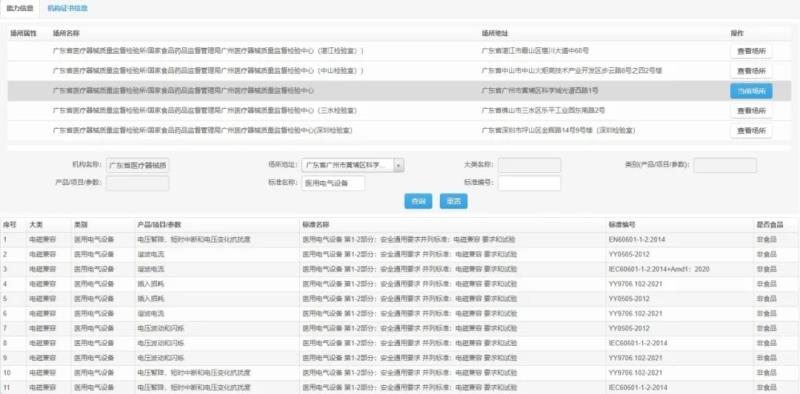The height and width of the screenshot is (394, 800).
Task: Click 查看场所 for the 湛江检验室 row
Action: point(751,51)
